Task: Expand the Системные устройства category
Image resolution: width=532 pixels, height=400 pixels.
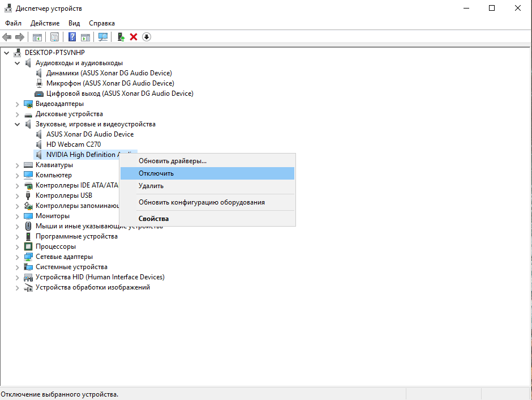Action: 18,267
